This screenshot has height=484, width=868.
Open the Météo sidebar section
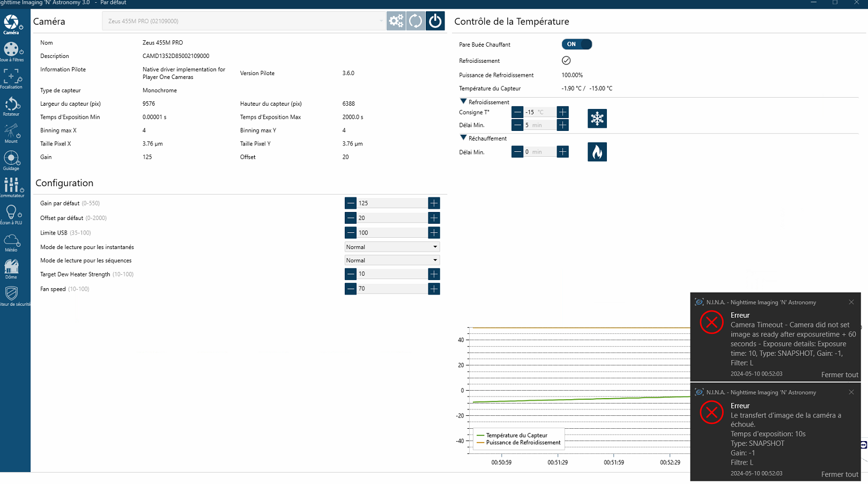click(x=11, y=243)
